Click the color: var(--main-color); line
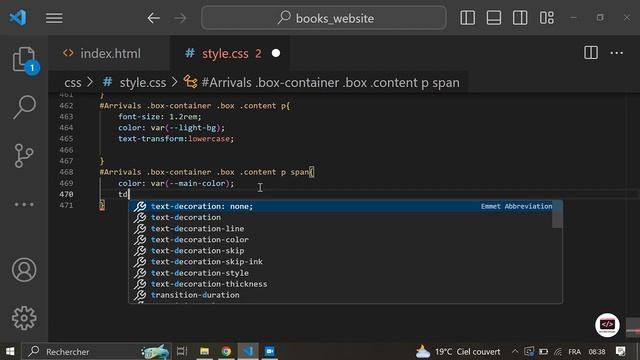The image size is (640, 360). [x=176, y=183]
